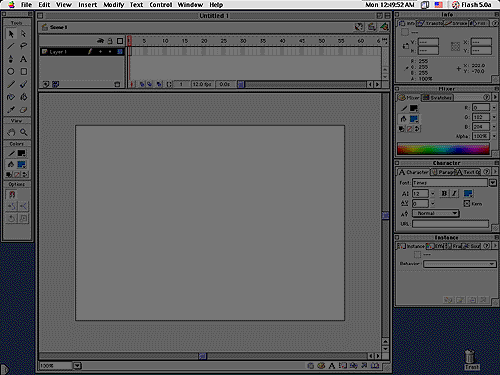Choose the Line tool
This screenshot has height=375, width=500.
click(x=11, y=46)
